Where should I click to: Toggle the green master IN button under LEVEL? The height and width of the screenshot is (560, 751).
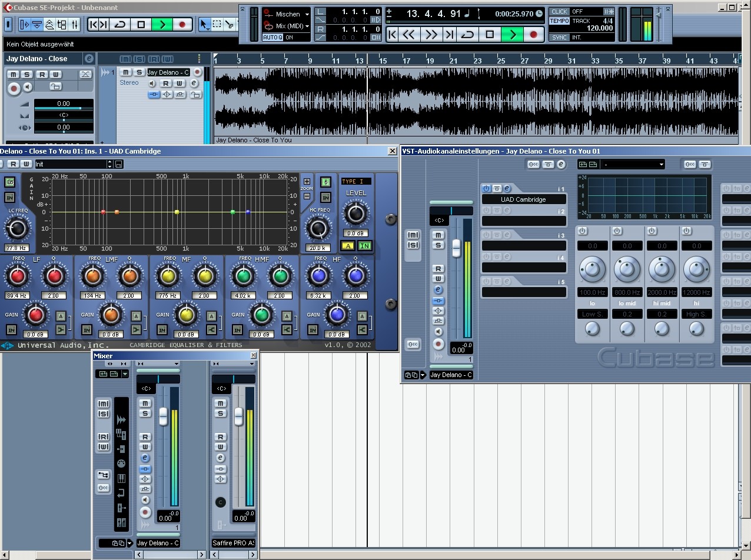point(364,246)
